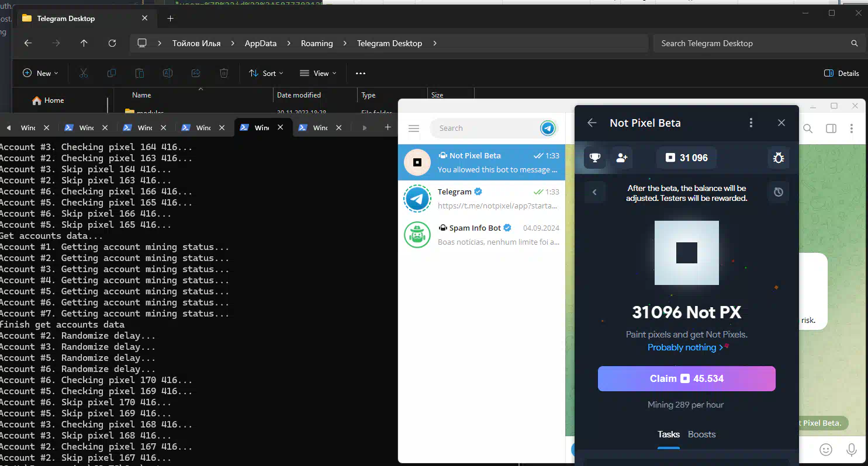Click the 31 096 balance badge
The image size is (868, 466).
click(687, 158)
